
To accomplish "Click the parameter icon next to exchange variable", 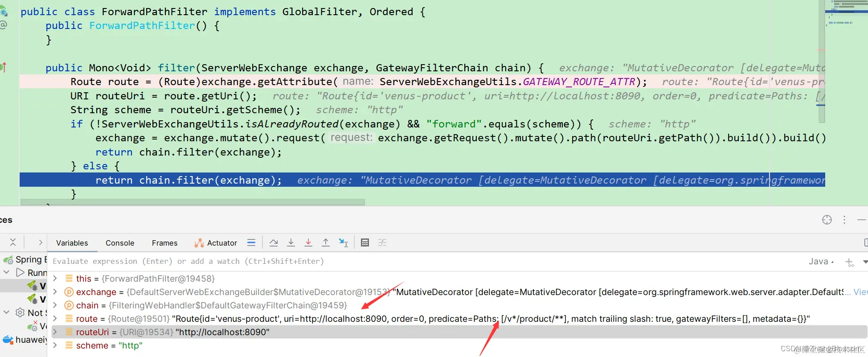I will click(69, 292).
